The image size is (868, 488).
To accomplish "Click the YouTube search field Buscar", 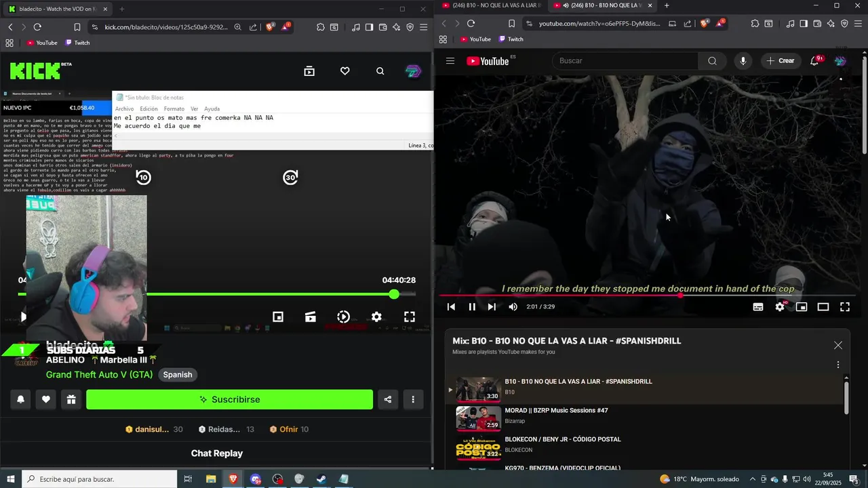I will click(x=624, y=61).
